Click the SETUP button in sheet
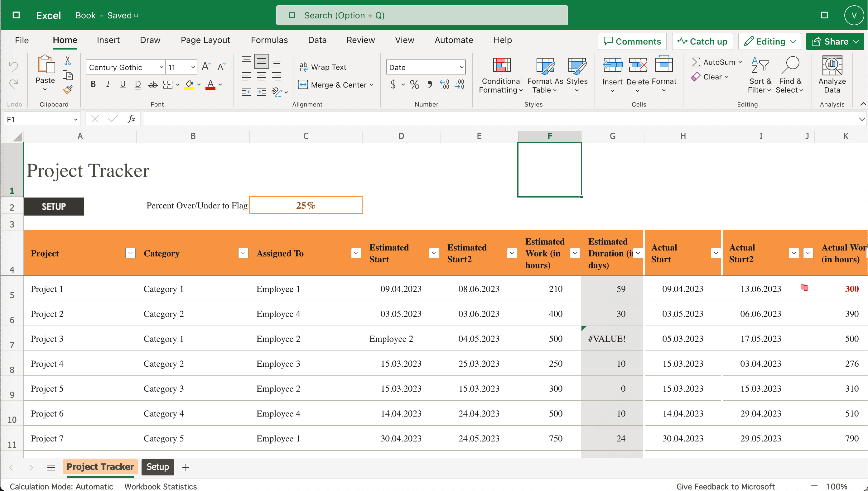The height and width of the screenshot is (491, 868). tap(54, 206)
